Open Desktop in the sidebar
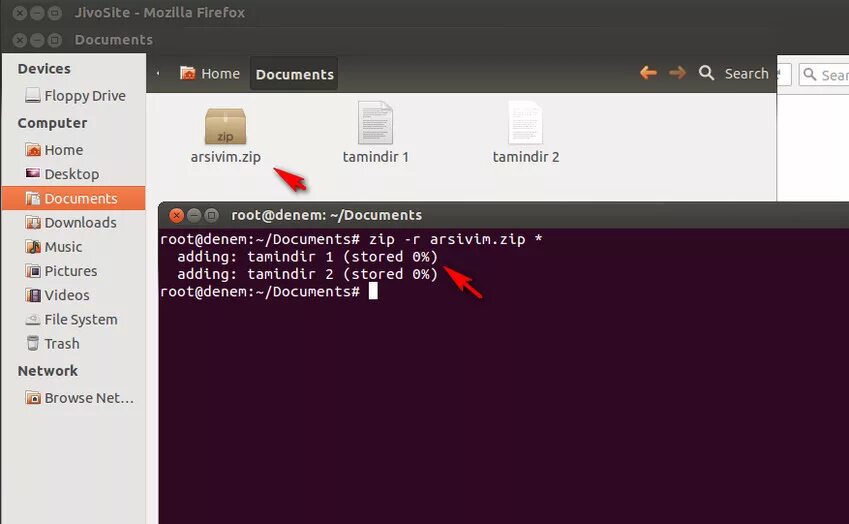 point(62,174)
